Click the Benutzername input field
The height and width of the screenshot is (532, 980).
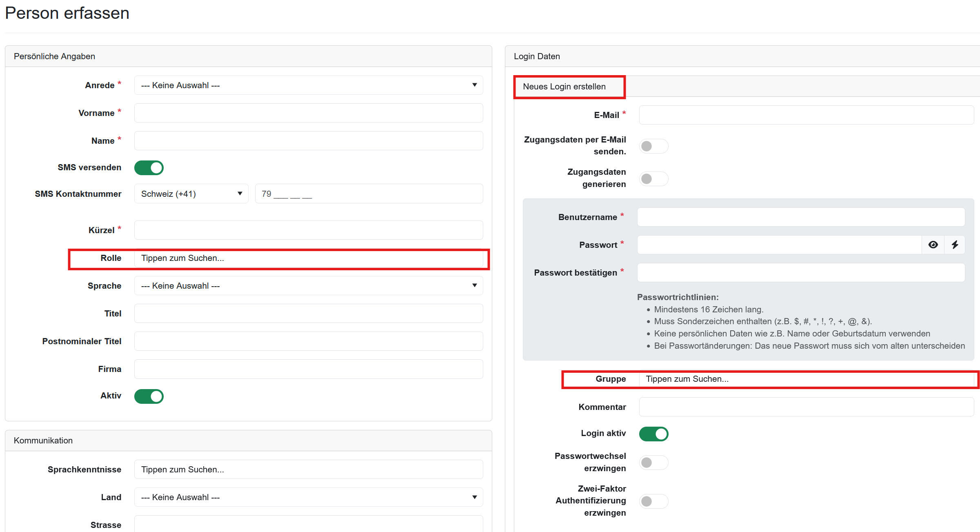[x=801, y=217]
